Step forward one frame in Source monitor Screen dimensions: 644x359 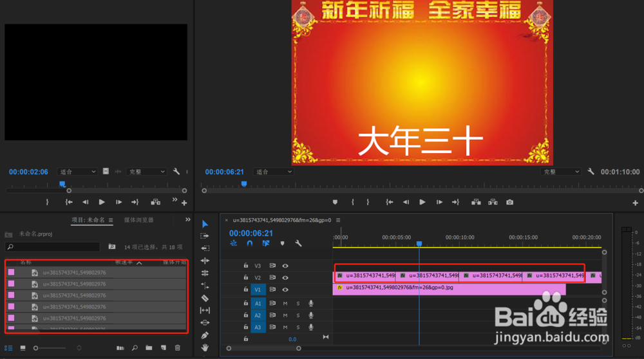point(118,202)
